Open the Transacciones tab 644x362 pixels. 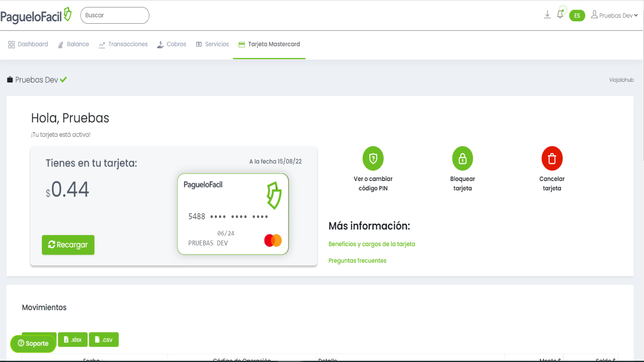(x=123, y=44)
